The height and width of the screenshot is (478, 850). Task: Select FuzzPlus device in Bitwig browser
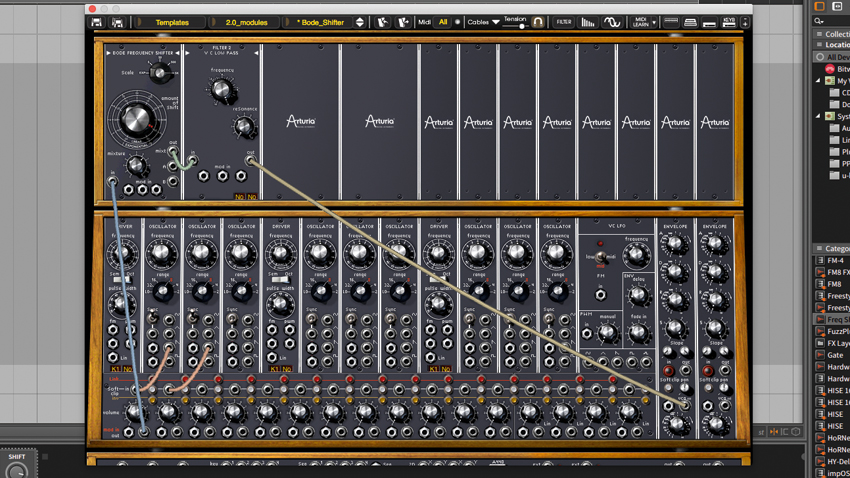pos(832,331)
